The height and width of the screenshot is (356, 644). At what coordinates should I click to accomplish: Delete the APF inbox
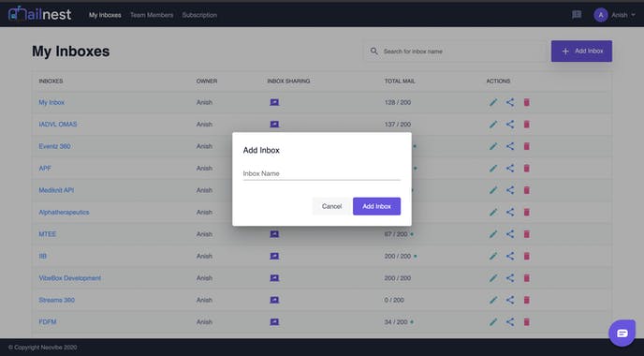coord(527,168)
